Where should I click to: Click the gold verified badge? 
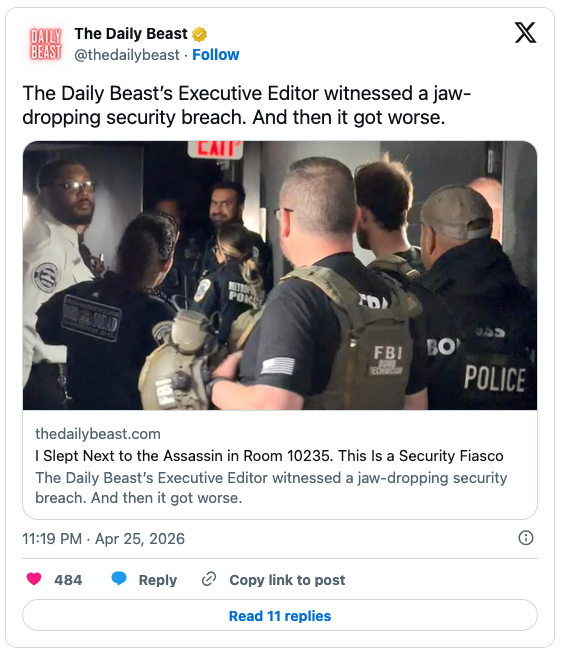(x=199, y=34)
